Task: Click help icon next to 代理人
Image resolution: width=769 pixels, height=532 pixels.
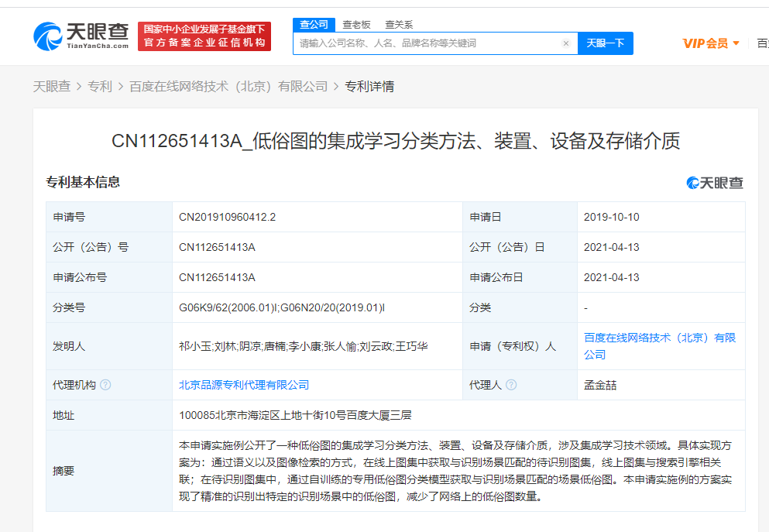Action: [511, 385]
